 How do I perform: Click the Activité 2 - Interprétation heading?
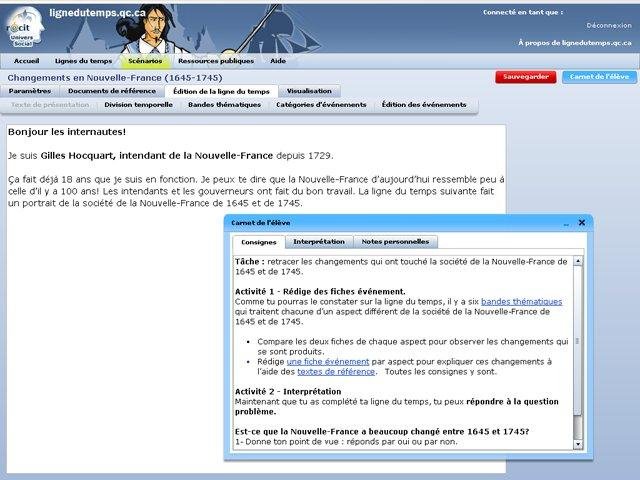click(x=288, y=391)
